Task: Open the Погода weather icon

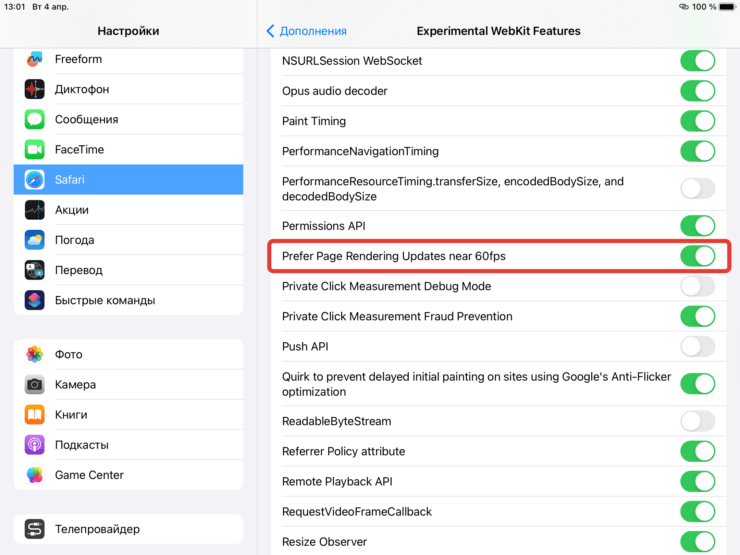Action: [35, 240]
